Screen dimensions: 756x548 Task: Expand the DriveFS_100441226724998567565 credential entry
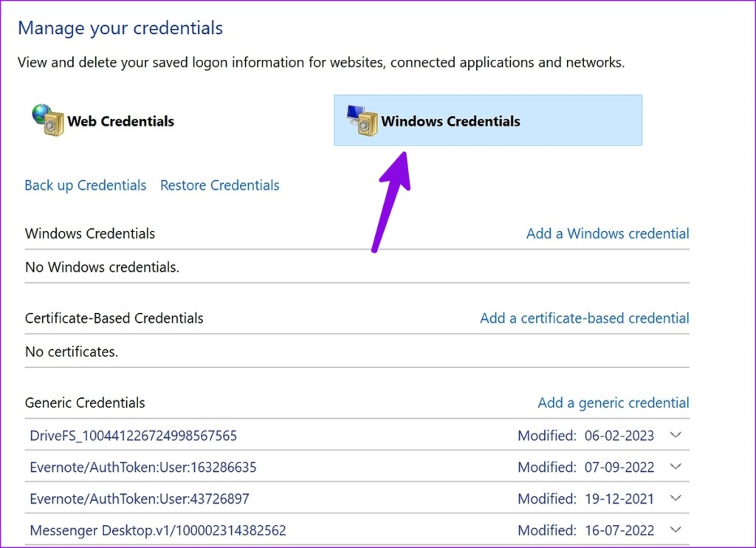point(676,436)
